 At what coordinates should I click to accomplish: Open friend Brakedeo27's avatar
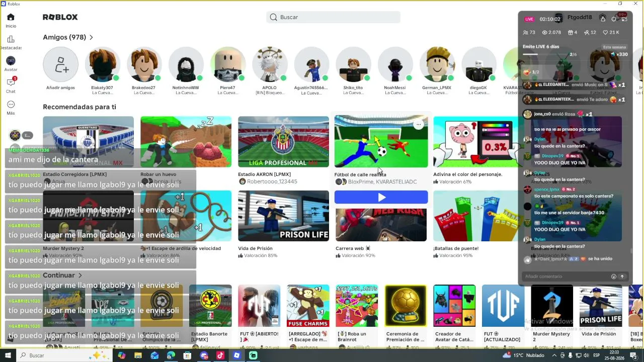(144, 64)
